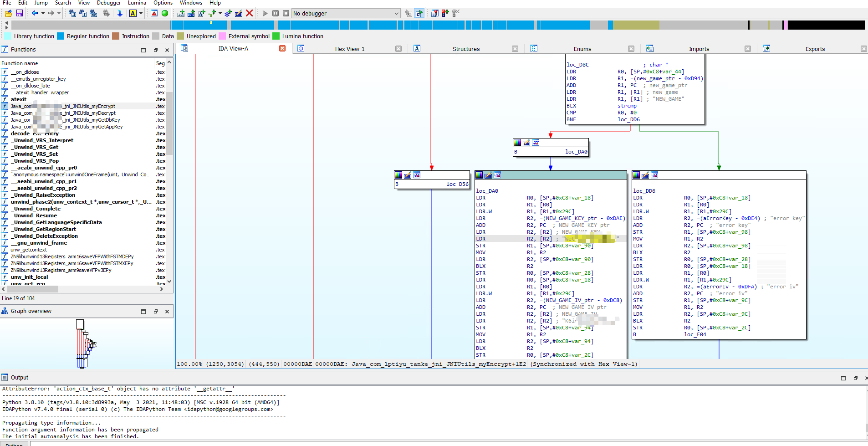Open the binary search tool
This screenshot has width=868, height=446.
coord(94,13)
